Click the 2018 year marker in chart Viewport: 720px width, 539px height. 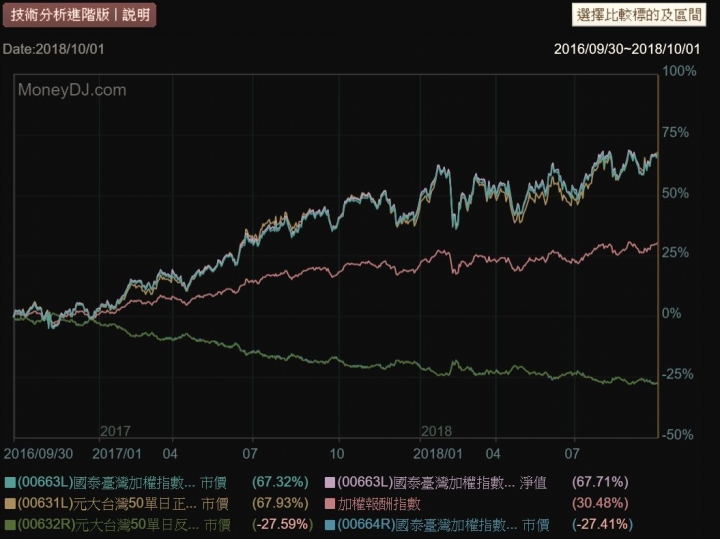point(436,431)
